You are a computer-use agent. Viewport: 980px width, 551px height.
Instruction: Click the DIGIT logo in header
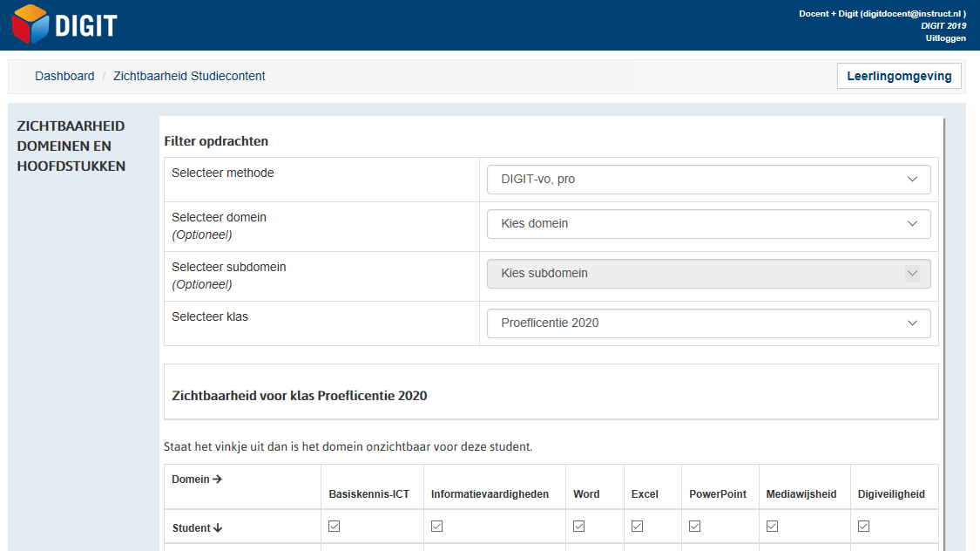[64, 25]
